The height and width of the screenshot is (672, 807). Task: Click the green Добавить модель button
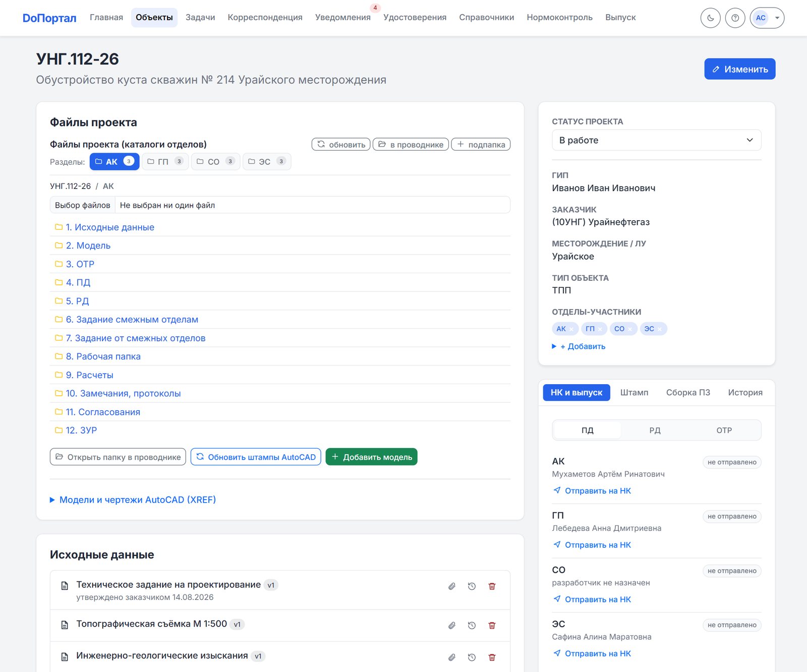(x=371, y=457)
